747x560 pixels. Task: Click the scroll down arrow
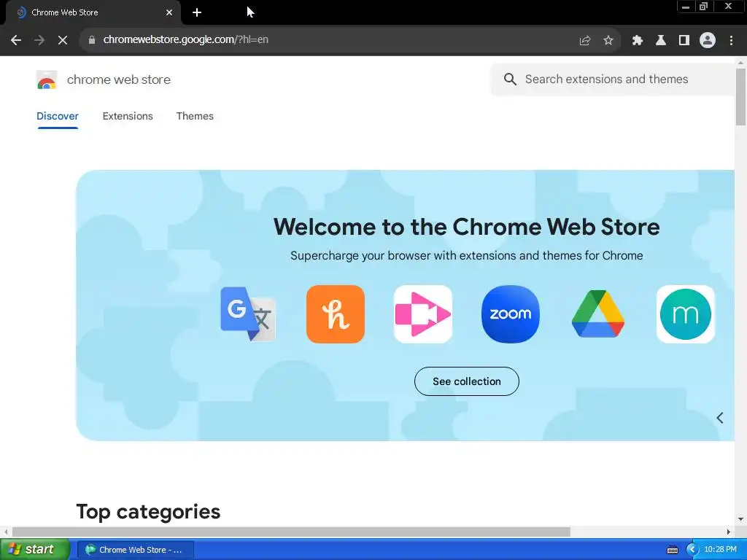[741, 519]
